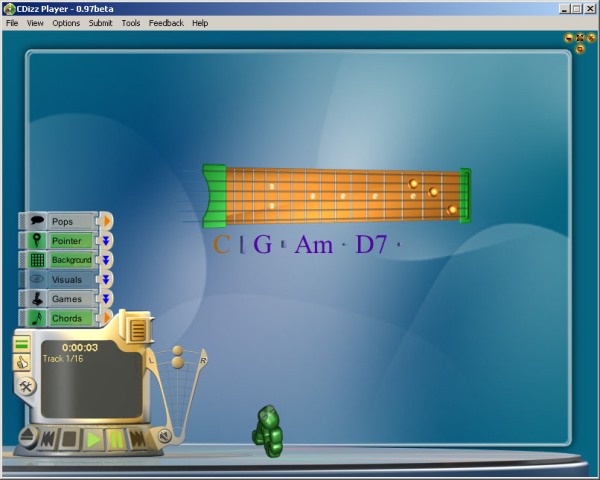Screen dimensions: 600x480
Task: Click the 0:00:03 elapsed time display
Action: [80, 348]
